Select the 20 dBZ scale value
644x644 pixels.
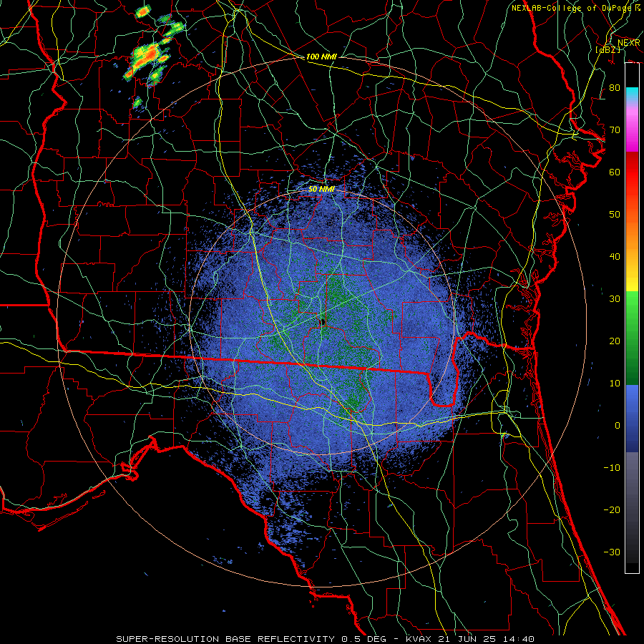pyautogui.click(x=615, y=341)
